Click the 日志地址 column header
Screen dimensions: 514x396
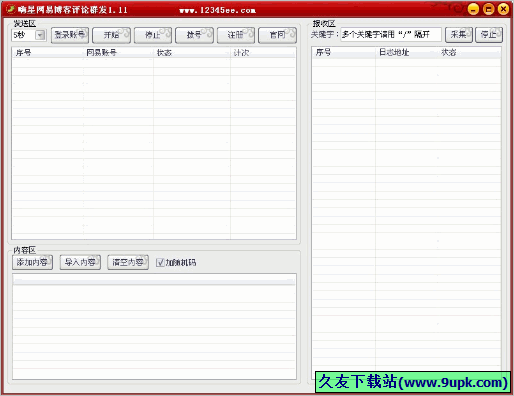(x=406, y=52)
